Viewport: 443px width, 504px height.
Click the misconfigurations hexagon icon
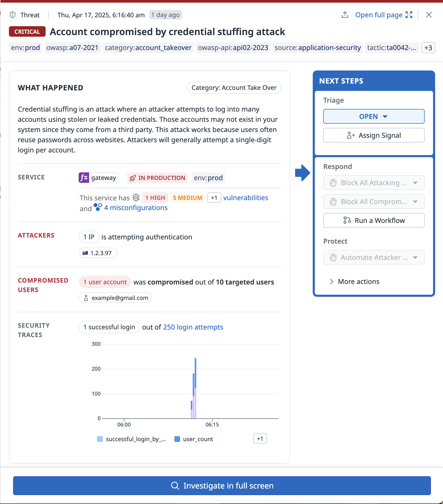coord(98,207)
